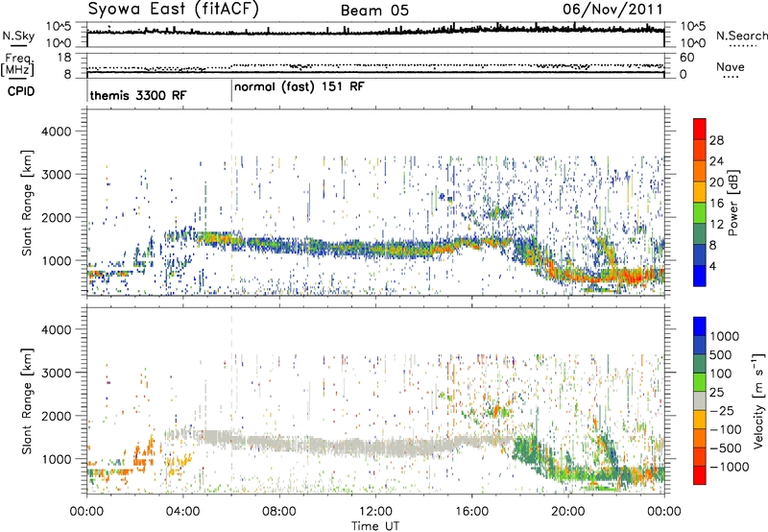Click the dashed CPID change line in power panel
Viewport: 768px width, 532px height.
click(x=231, y=203)
